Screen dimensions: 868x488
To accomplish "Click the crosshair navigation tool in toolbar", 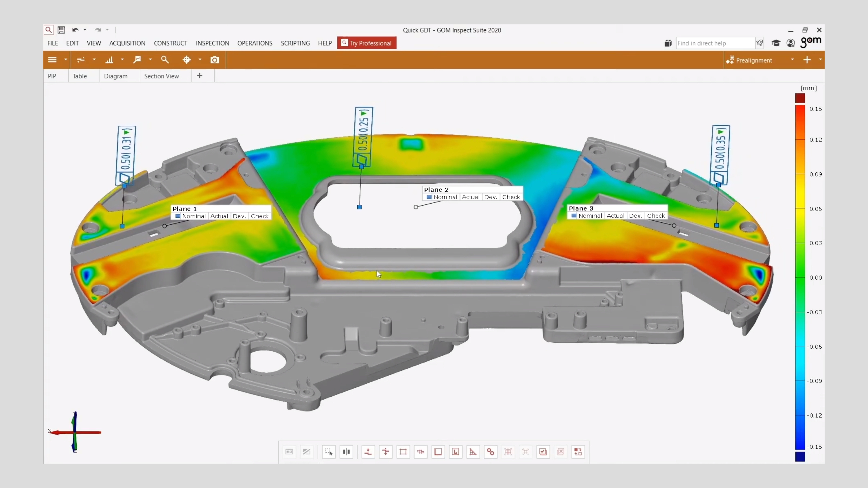I will [187, 60].
